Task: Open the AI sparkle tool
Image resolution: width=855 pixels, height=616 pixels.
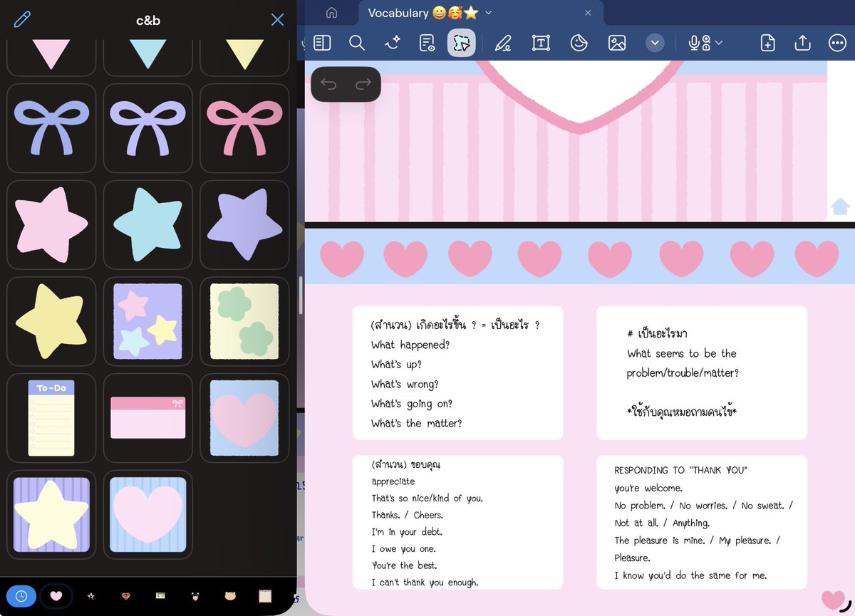Action: [x=392, y=43]
